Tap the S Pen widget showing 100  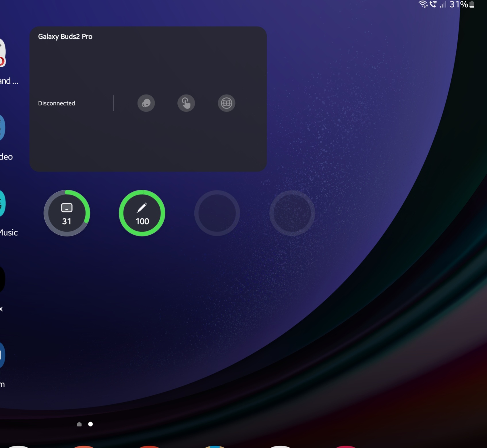[142, 213]
